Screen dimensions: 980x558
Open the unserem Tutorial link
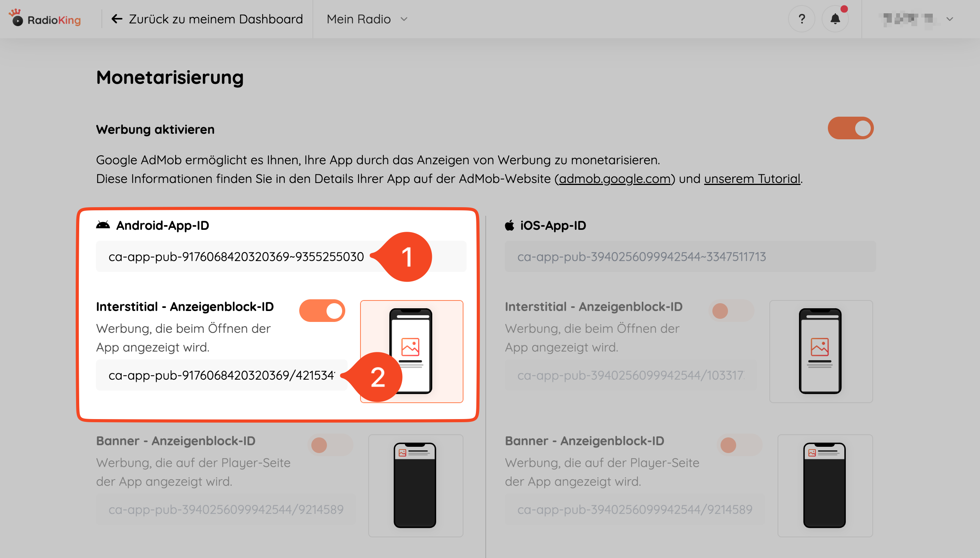(x=752, y=179)
